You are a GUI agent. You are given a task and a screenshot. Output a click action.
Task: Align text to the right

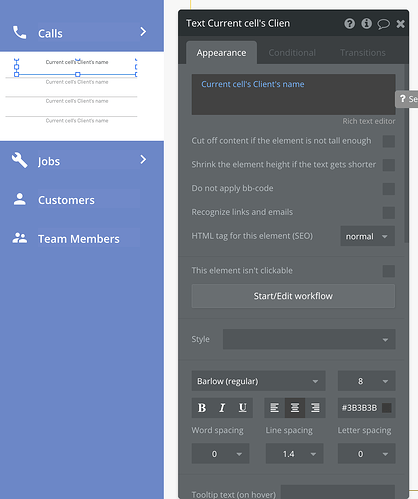pos(315,408)
